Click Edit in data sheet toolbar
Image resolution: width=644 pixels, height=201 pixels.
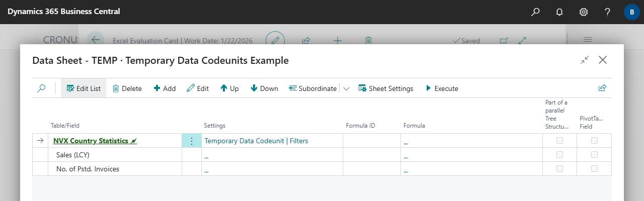[x=198, y=88]
